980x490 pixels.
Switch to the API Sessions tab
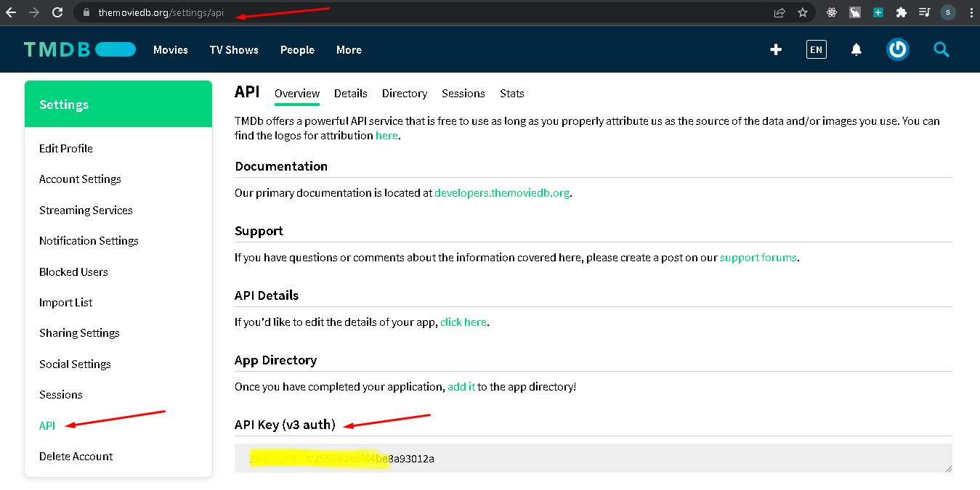[463, 94]
